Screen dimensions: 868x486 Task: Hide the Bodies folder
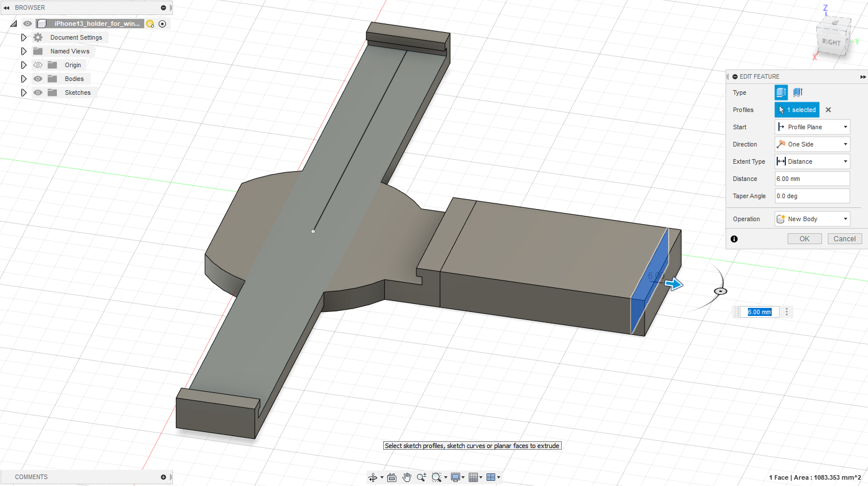(38, 79)
